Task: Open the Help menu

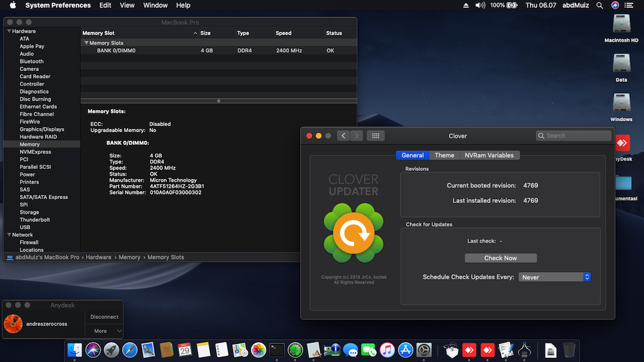Action: (183, 5)
